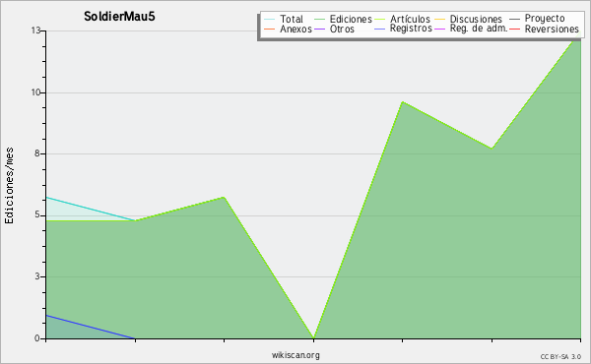Click the Ediciones legend entry
Screen dimensions: 591x364
(x=343, y=19)
